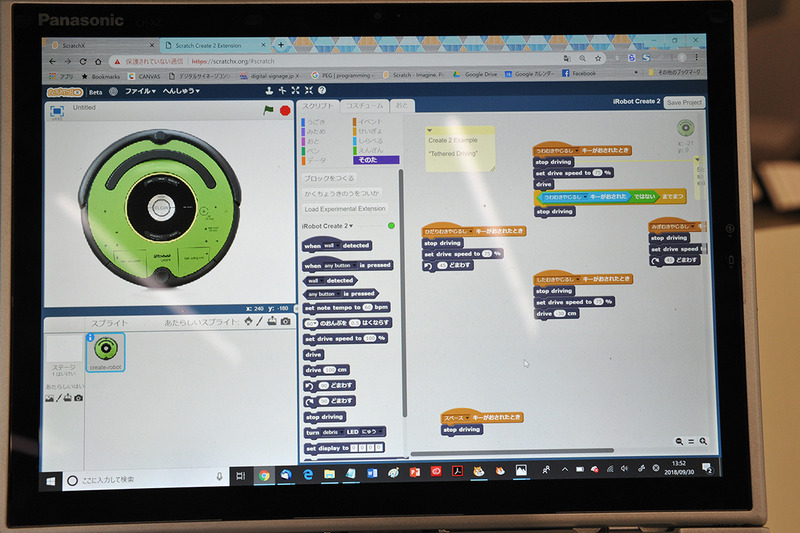
Task: Open the へんしゅう menu
Action: (181, 91)
